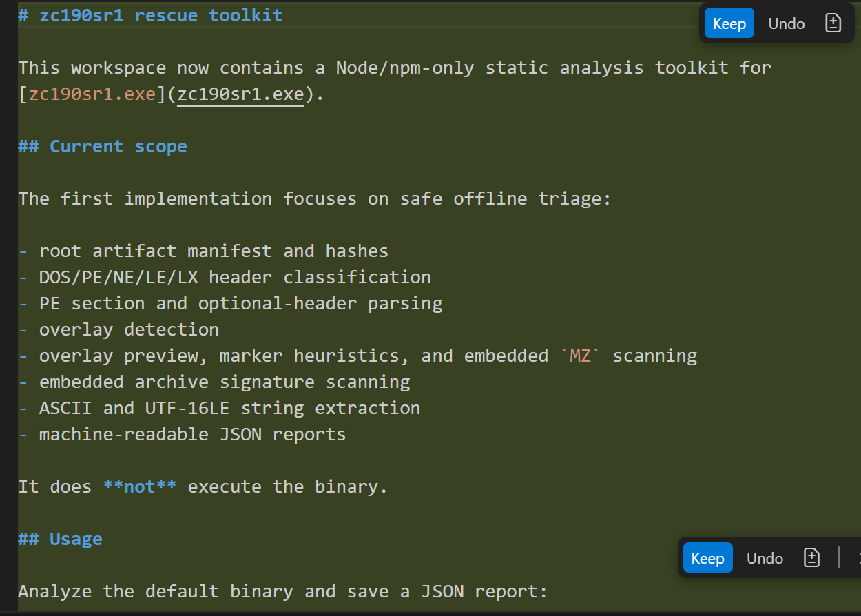The width and height of the screenshot is (861, 616).
Task: Click bullet 'overlay detection'
Action: pyautogui.click(x=129, y=330)
